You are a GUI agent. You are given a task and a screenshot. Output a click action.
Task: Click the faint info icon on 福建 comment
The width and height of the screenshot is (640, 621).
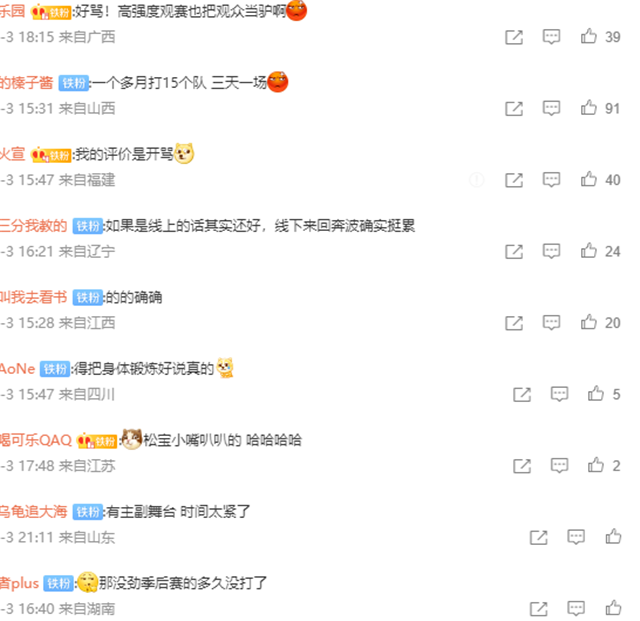[476, 180]
